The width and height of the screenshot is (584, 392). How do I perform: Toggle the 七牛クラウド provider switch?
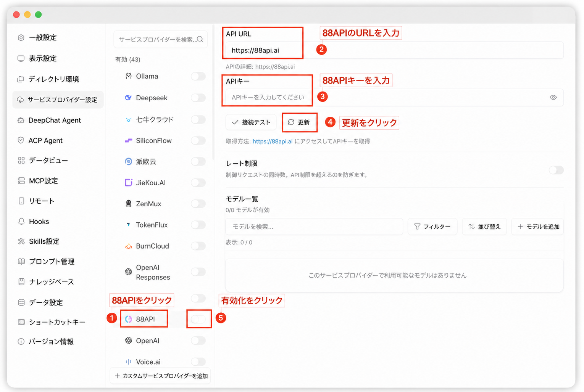tap(198, 120)
